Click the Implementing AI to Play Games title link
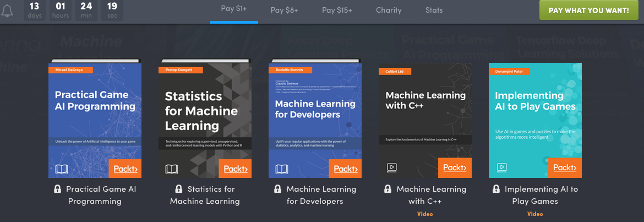 coord(541,195)
